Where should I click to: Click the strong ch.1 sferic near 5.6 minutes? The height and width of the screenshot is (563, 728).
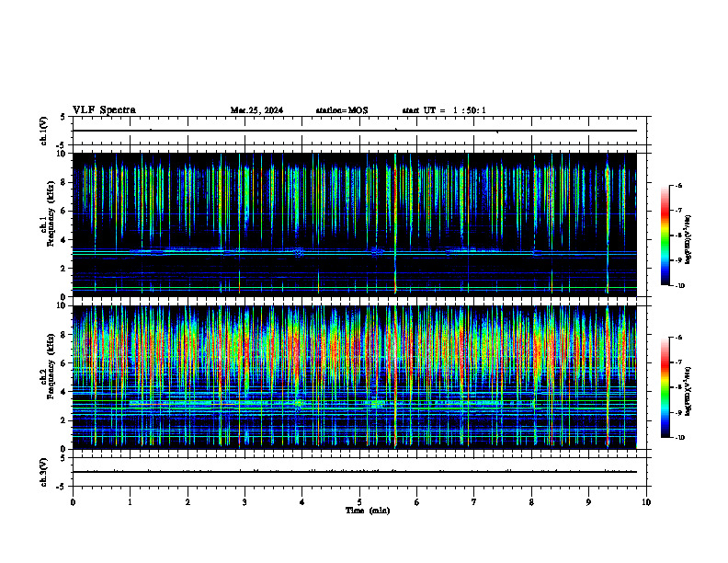(395, 224)
